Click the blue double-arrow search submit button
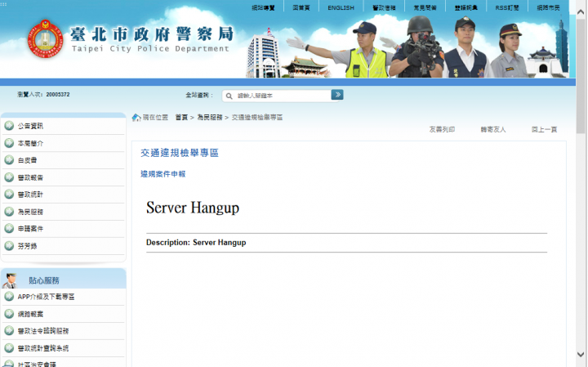The height and width of the screenshot is (367, 588). pos(337,95)
